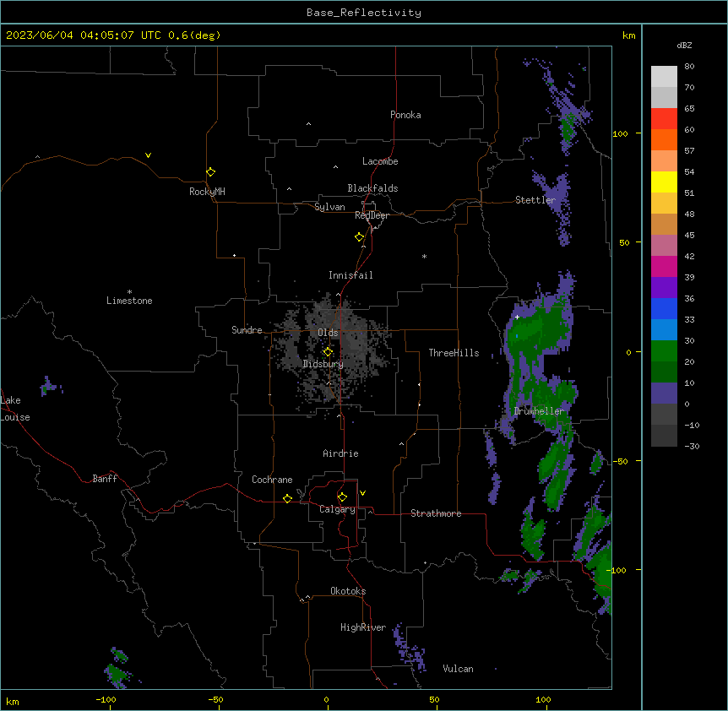Click the Airdrie town label

(341, 453)
